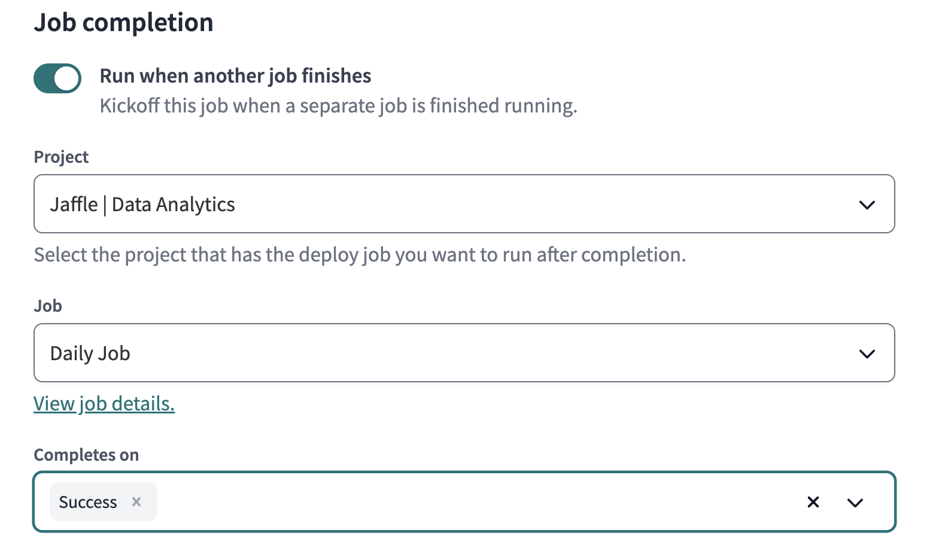Click the Job completion heading
The image size is (936, 560).
123,23
